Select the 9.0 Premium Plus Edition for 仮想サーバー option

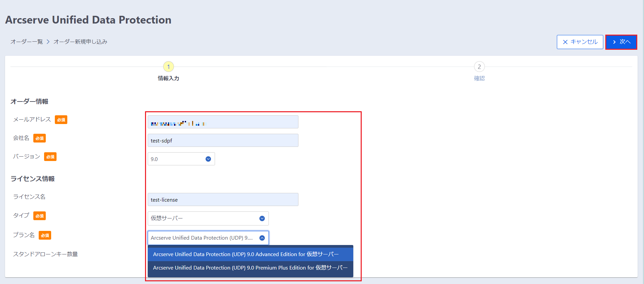(x=251, y=268)
